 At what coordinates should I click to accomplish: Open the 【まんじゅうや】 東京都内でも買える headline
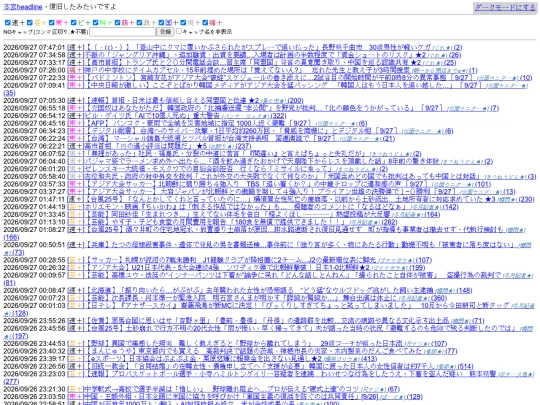[x=253, y=351]
